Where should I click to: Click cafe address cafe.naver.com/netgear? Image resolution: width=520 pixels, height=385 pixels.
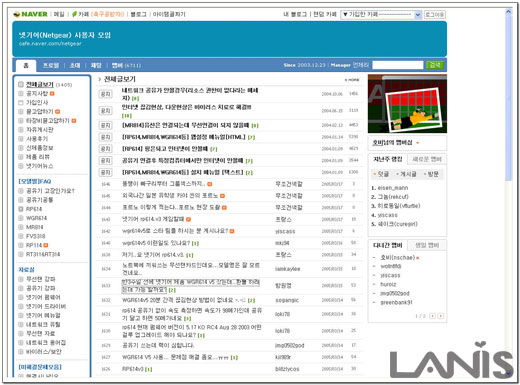tap(50, 44)
